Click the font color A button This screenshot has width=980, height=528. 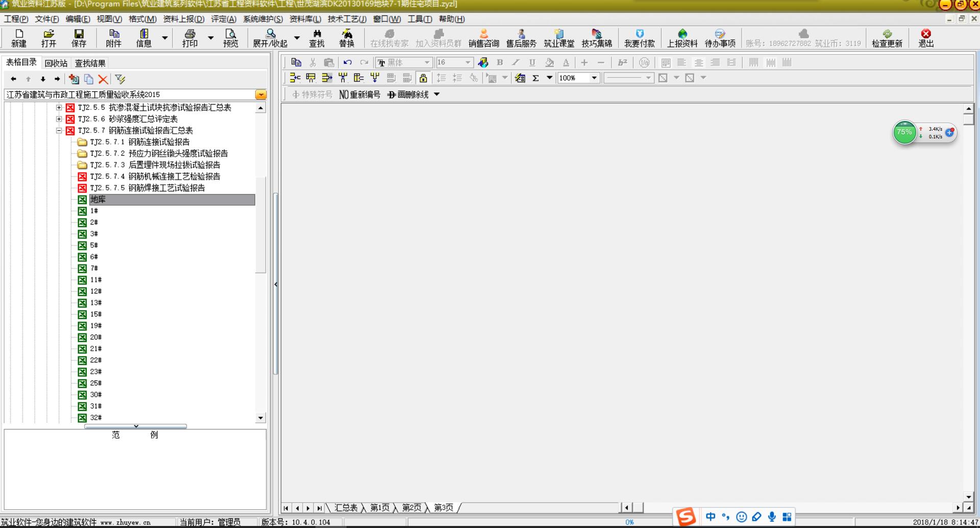coord(566,62)
